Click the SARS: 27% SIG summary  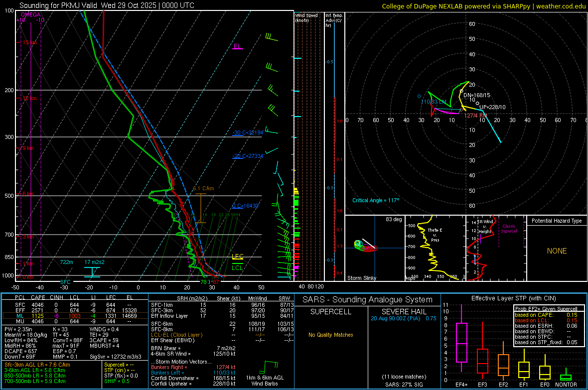tap(404, 385)
